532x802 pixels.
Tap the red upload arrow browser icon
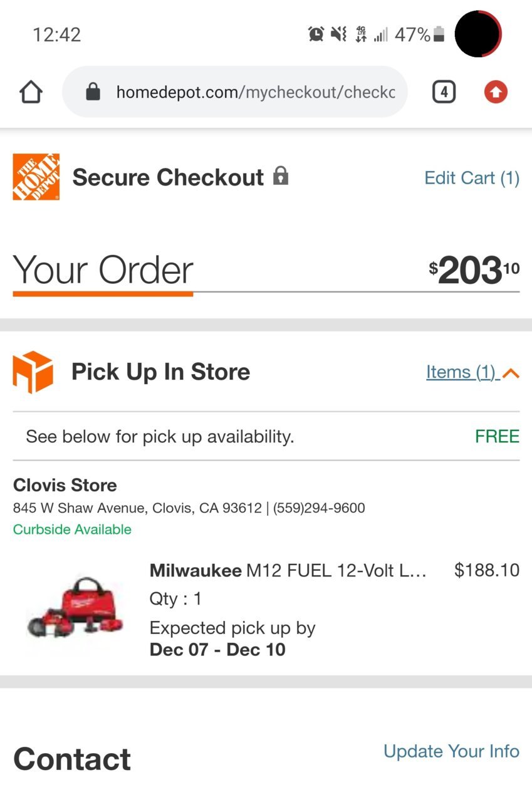click(495, 93)
